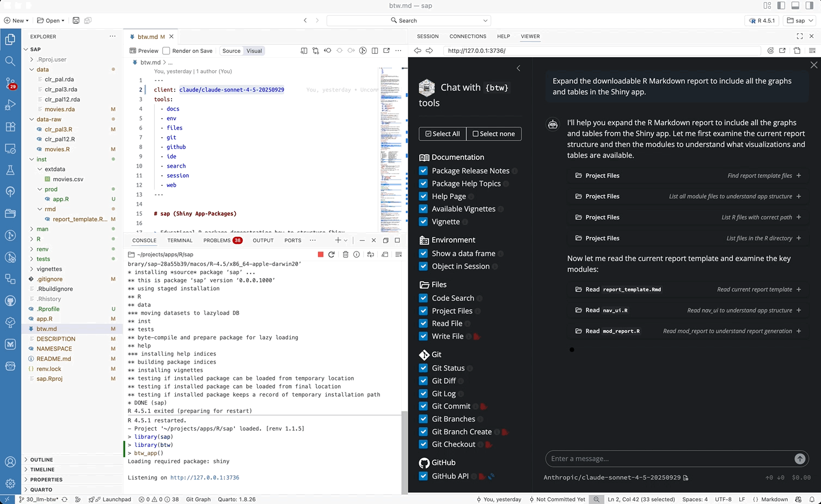Toggle the Available Vignettes checkbox
The height and width of the screenshot is (504, 821).
point(423,209)
